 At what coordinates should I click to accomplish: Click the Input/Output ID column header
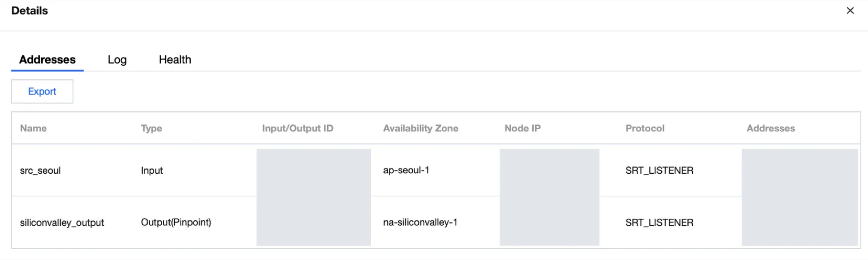click(x=297, y=128)
